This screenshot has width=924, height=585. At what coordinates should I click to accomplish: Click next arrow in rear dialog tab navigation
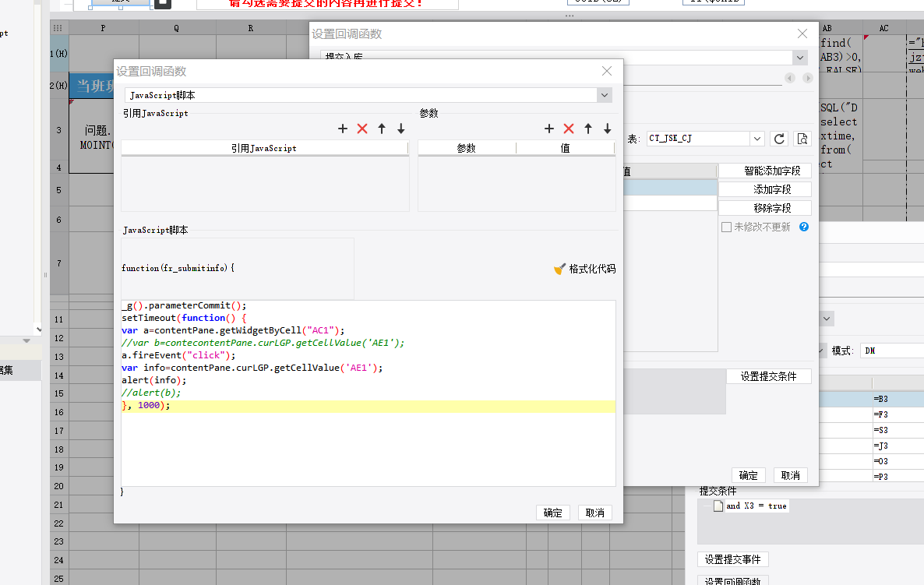(808, 79)
